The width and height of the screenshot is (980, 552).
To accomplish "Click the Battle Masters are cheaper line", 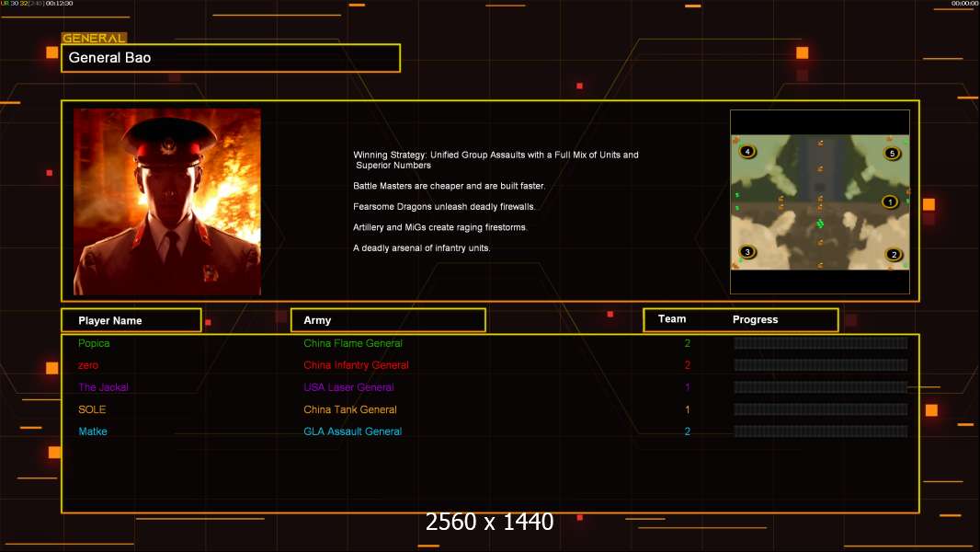I will tap(449, 186).
